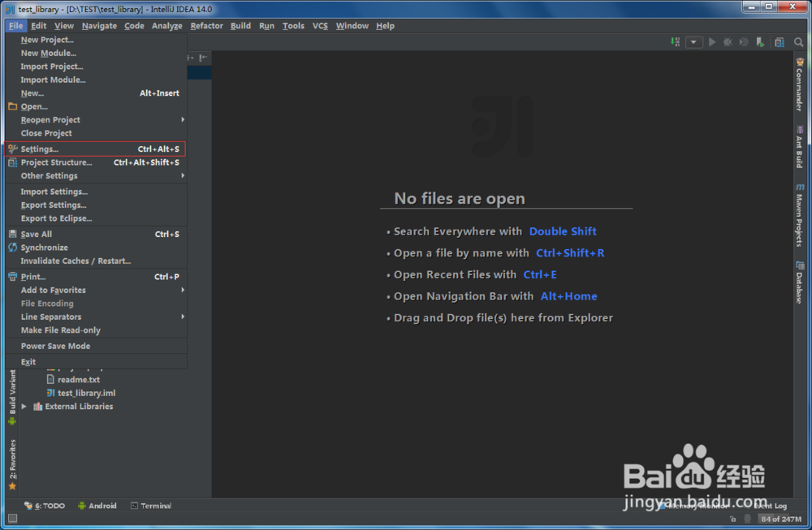Open the Project Structure toolbar icon

(780, 42)
